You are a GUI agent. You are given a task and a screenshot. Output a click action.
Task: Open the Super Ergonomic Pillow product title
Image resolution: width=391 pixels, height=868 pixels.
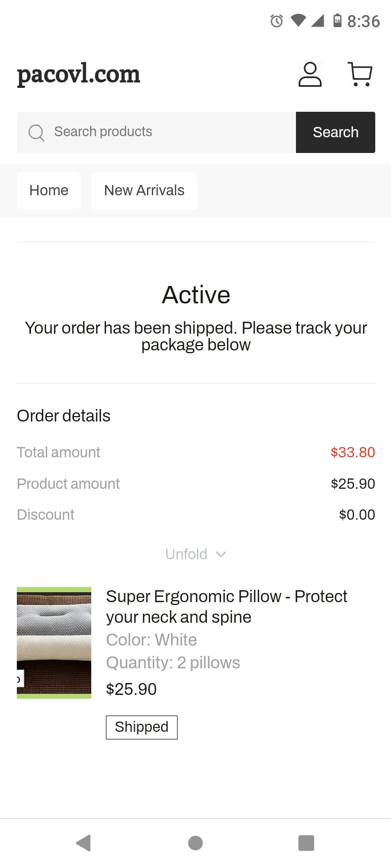pyautogui.click(x=226, y=607)
